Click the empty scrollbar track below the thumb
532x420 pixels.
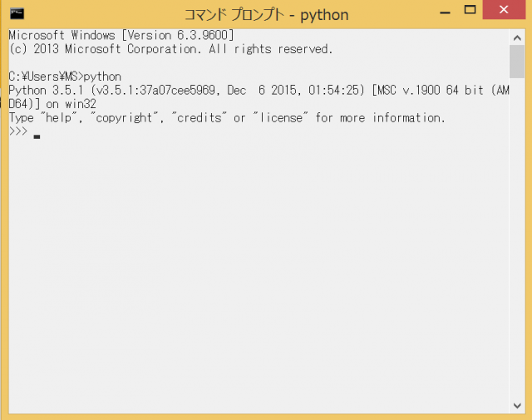pyautogui.click(x=516, y=250)
